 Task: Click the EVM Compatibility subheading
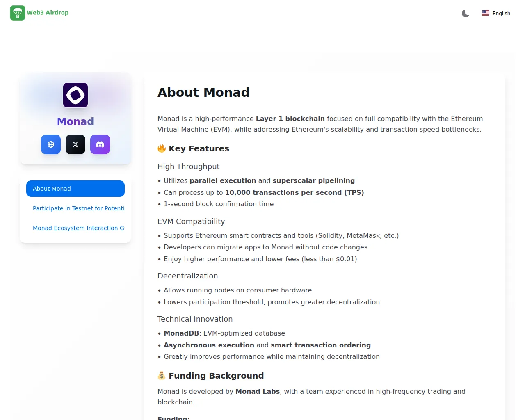[x=191, y=221]
